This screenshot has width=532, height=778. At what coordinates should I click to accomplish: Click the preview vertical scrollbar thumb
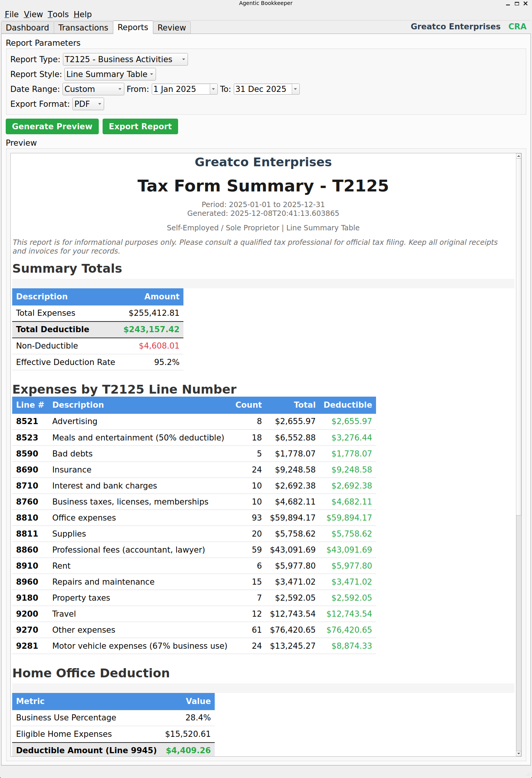click(x=519, y=338)
